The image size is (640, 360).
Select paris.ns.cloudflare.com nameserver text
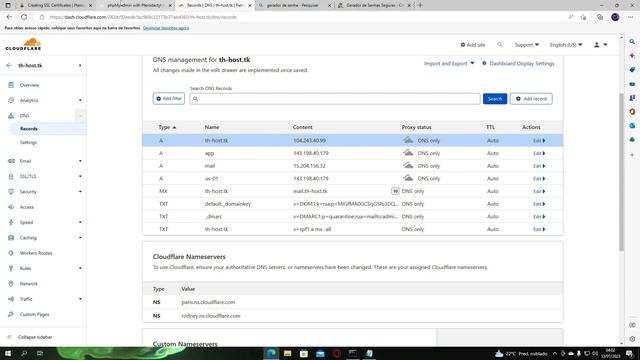coord(208,302)
